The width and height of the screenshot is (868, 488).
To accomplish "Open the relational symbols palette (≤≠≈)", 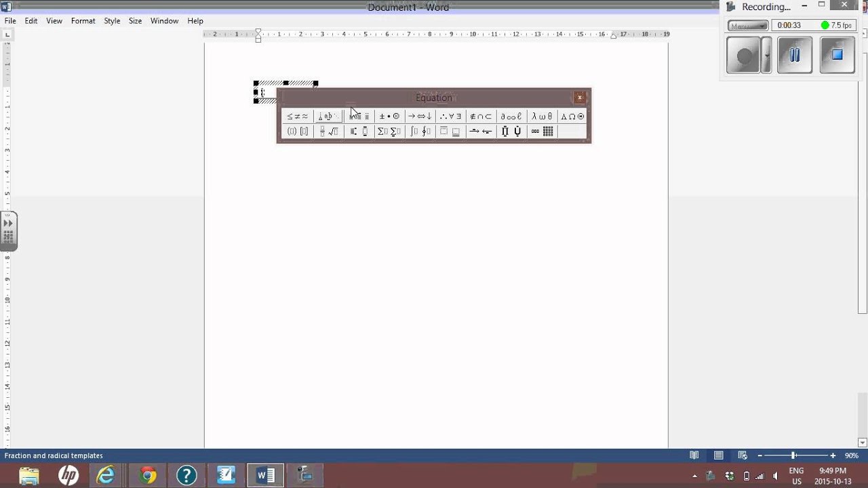I will point(298,117).
